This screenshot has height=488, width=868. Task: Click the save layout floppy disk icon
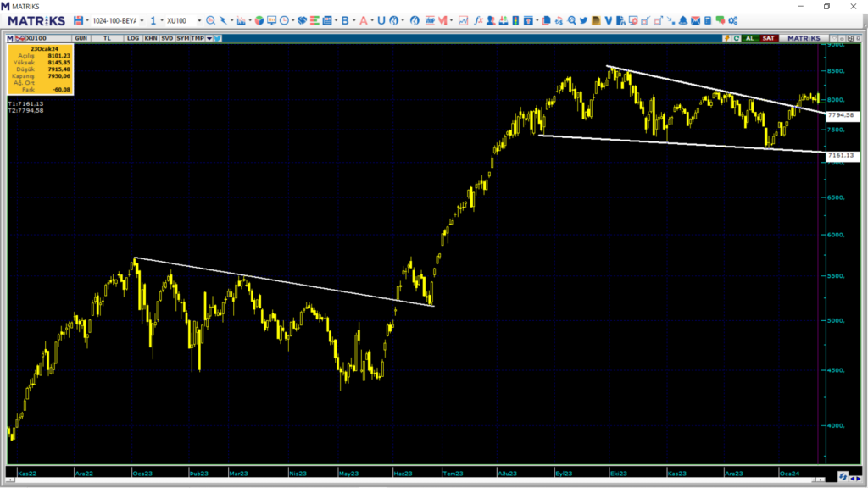click(x=79, y=20)
